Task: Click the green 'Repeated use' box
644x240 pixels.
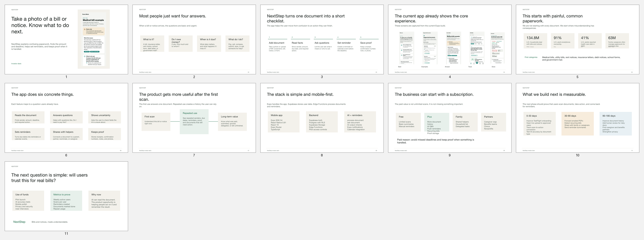Action: tap(194, 122)
